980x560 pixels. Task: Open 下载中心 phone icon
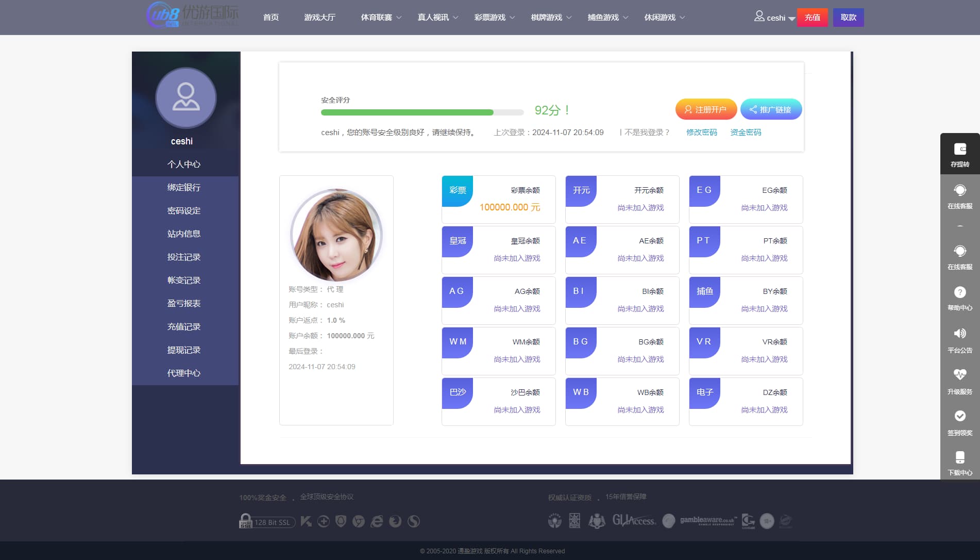959,457
